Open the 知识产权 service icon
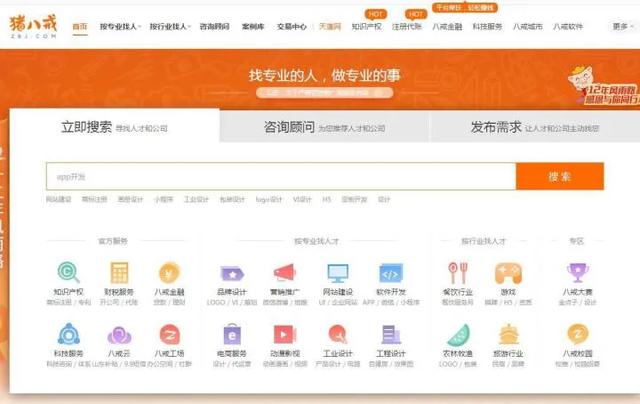 coord(69,272)
